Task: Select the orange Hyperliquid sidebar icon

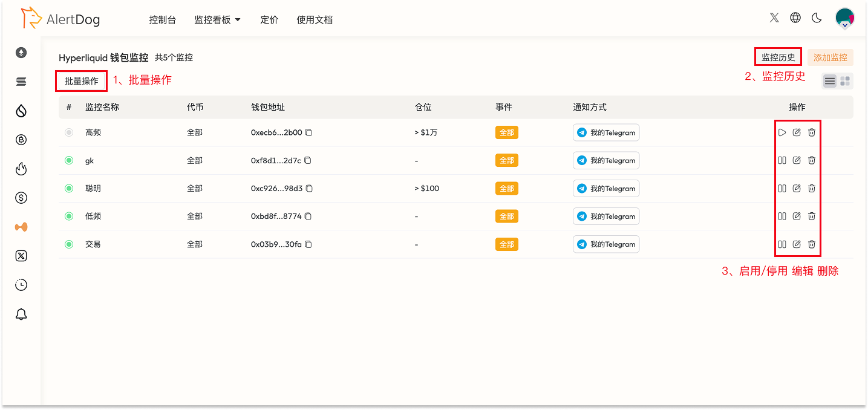Action: point(21,227)
